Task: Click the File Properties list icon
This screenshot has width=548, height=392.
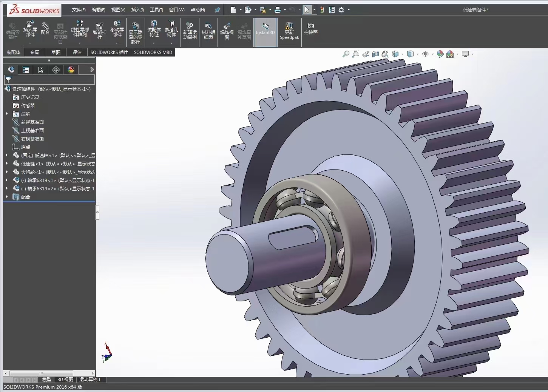Action: click(332, 10)
